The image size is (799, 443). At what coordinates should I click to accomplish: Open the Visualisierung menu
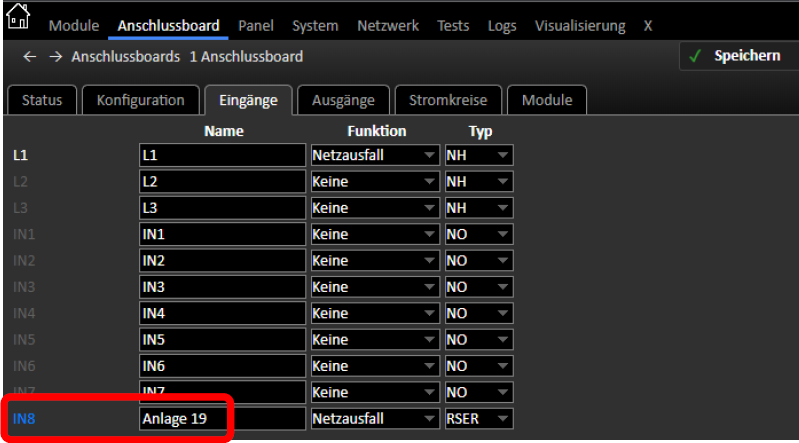579,26
